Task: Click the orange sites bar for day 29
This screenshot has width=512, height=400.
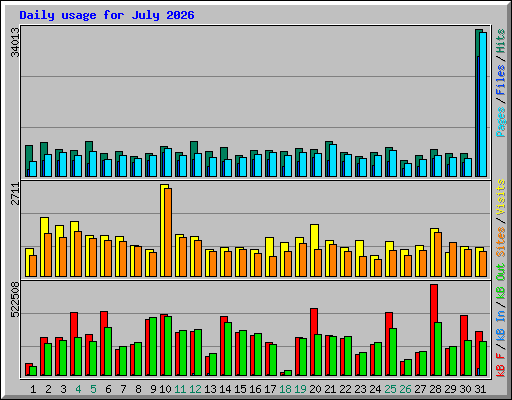Action: [453, 259]
